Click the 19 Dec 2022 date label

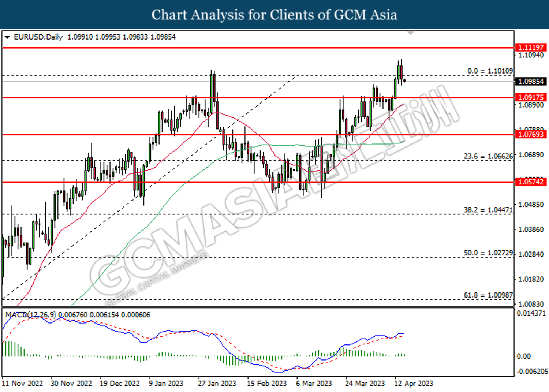pos(120,383)
